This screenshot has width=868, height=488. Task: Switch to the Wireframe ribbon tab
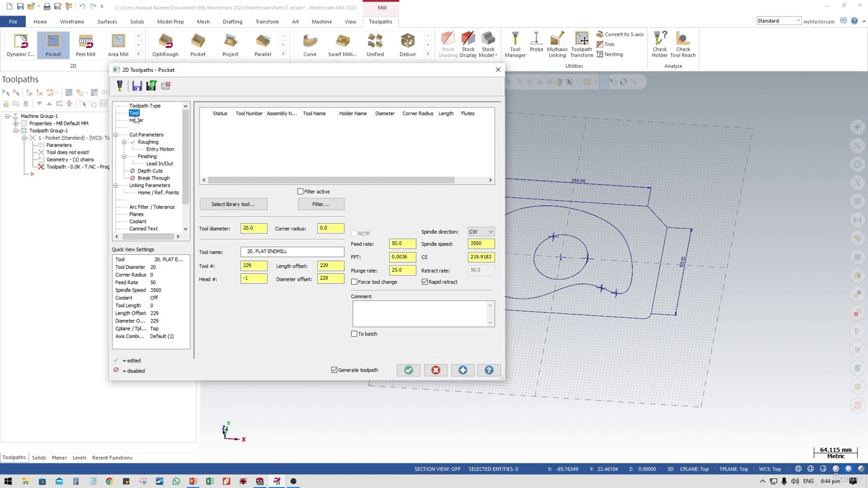pyautogui.click(x=72, y=22)
